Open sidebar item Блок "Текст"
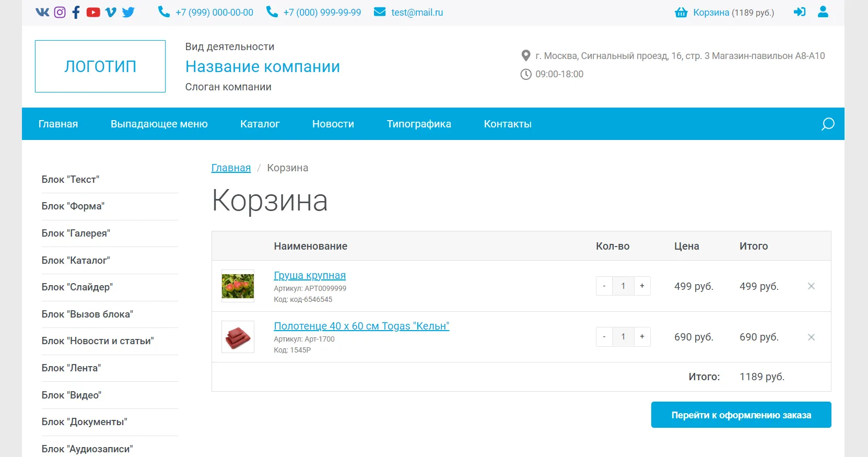This screenshot has height=457, width=868. 71,179
